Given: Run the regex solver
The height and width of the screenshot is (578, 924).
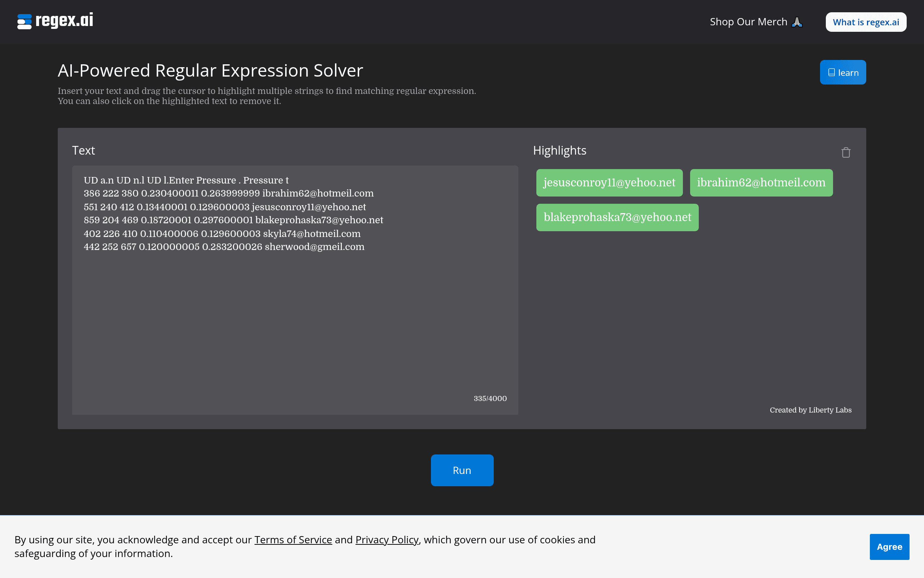Looking at the screenshot, I should click(462, 470).
